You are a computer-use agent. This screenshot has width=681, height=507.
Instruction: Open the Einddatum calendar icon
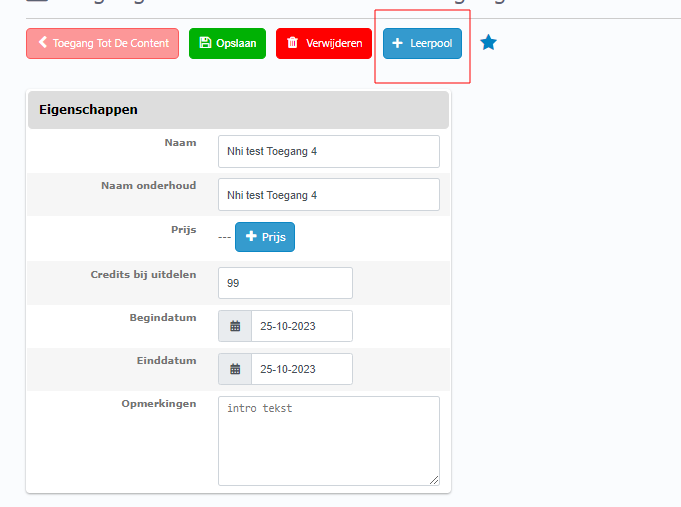coord(235,369)
